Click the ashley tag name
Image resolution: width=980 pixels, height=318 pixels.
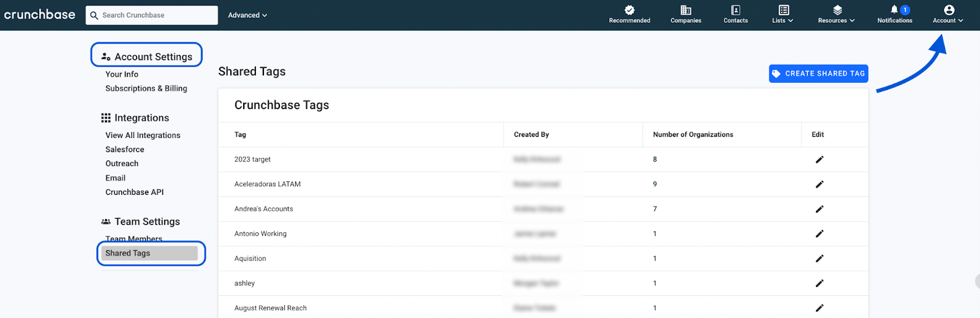coord(244,283)
